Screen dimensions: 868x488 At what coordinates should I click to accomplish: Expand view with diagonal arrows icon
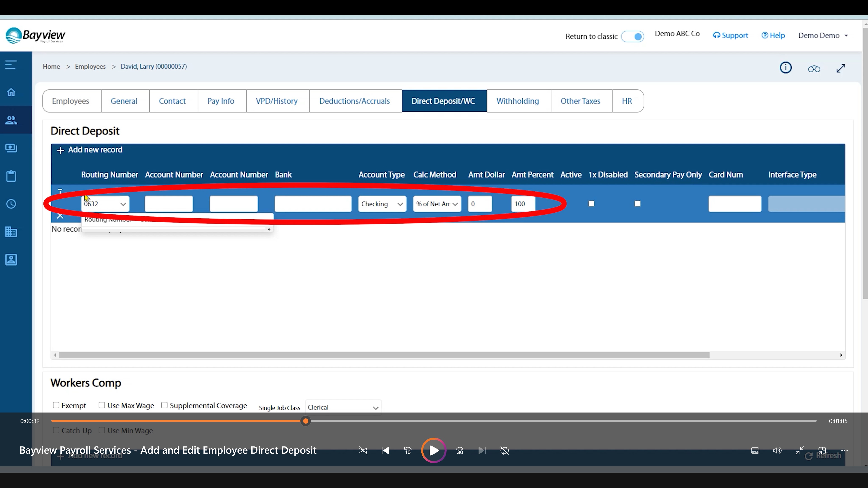841,68
